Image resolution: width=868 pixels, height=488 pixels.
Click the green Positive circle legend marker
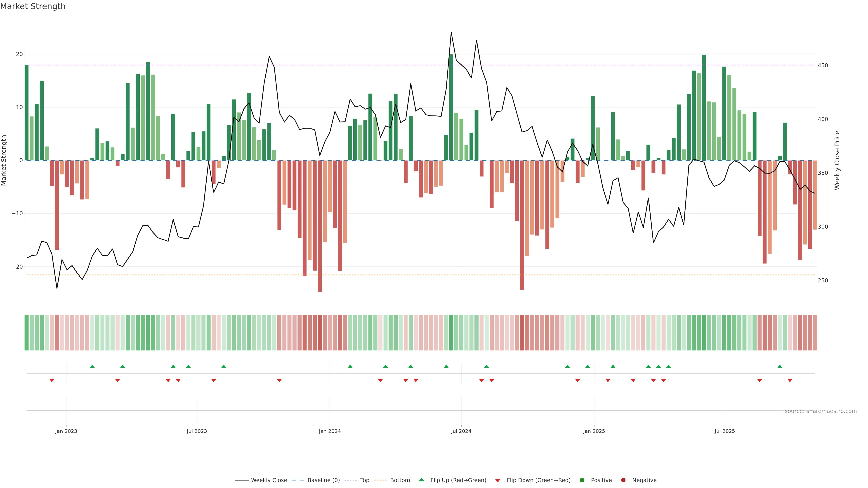tap(582, 480)
